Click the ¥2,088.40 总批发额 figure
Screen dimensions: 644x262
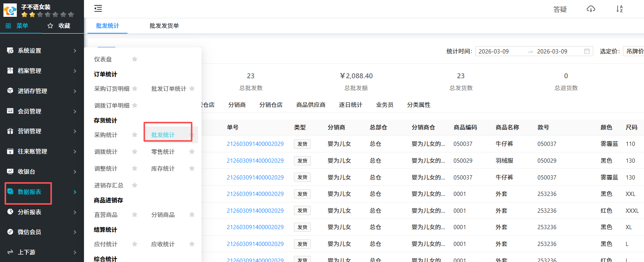[x=356, y=76]
